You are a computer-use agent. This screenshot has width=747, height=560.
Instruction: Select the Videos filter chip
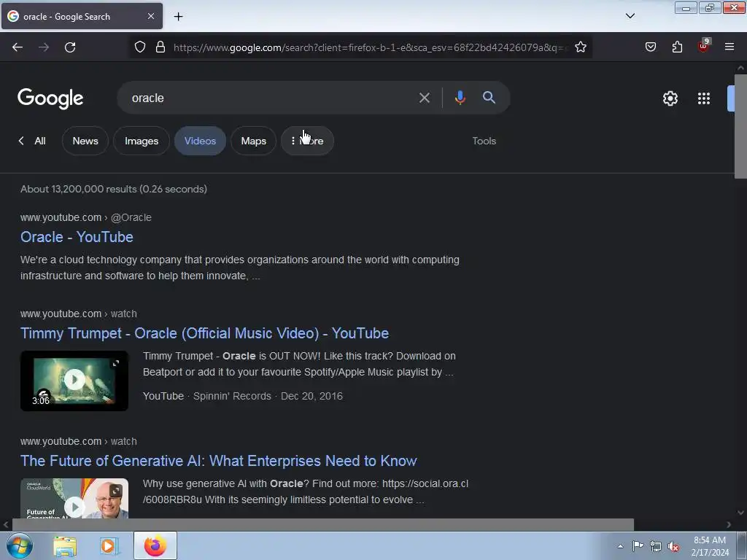tap(200, 141)
